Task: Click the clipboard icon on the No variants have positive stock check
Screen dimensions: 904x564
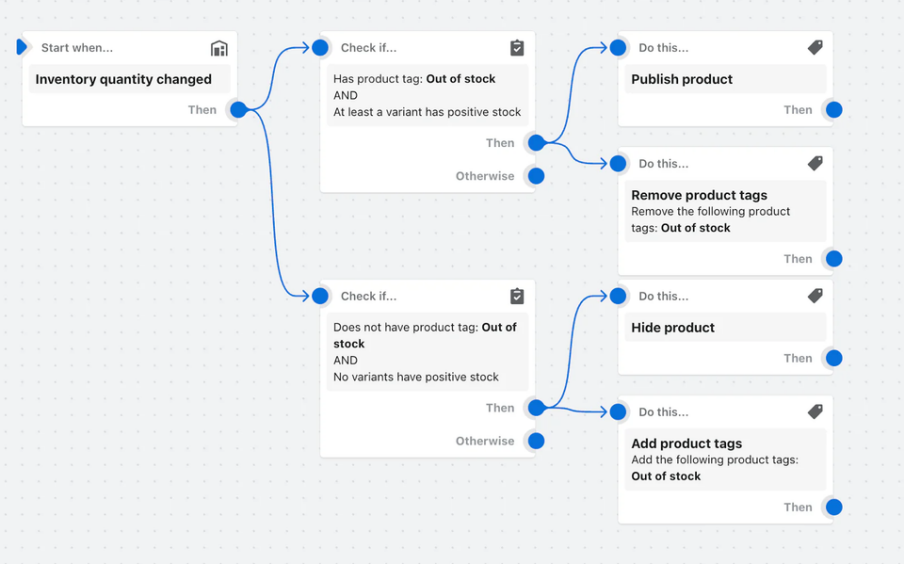Action: [x=517, y=296]
